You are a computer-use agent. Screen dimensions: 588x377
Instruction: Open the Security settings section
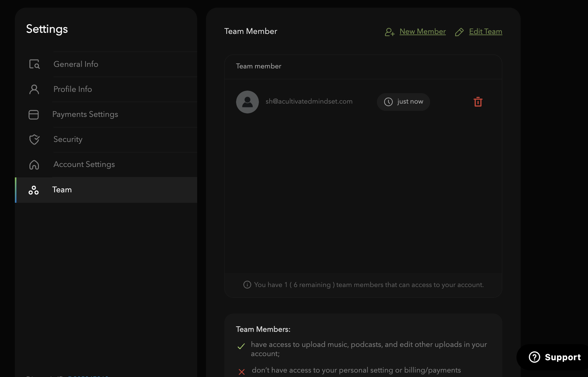pos(106,139)
